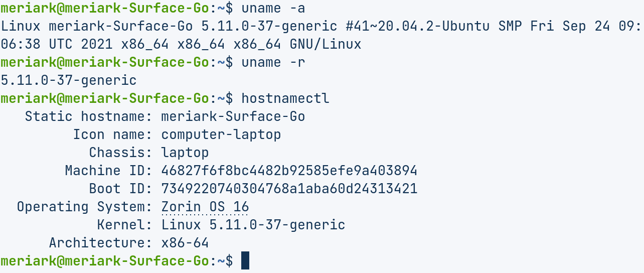Click the first prompt 'meriark@meriark-Surface-Go'
Viewport: 644px width, 273px height.
tap(104, 8)
